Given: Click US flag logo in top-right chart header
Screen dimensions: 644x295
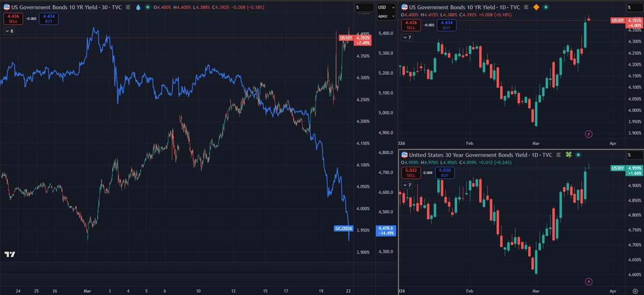Looking at the screenshot, I should (405, 8).
